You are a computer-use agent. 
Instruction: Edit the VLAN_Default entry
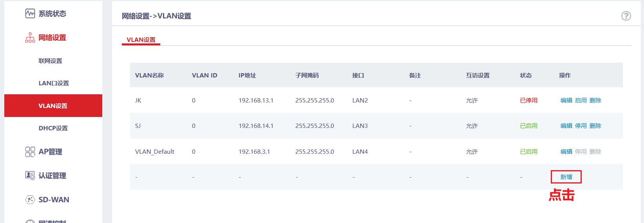[x=566, y=152]
